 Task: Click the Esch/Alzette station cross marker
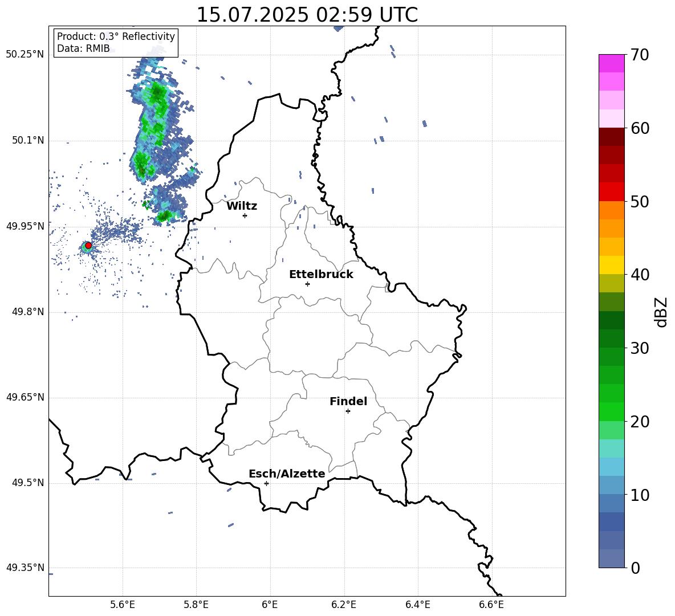[266, 483]
